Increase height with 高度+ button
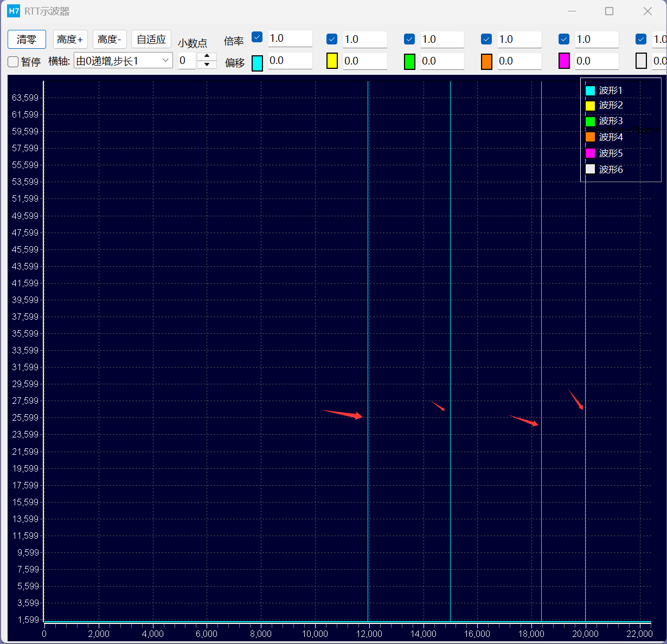The width and height of the screenshot is (667, 644). click(70, 40)
